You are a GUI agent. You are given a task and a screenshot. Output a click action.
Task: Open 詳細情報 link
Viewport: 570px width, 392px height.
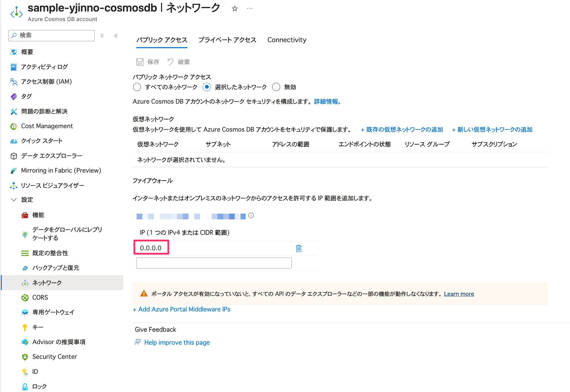pos(327,102)
